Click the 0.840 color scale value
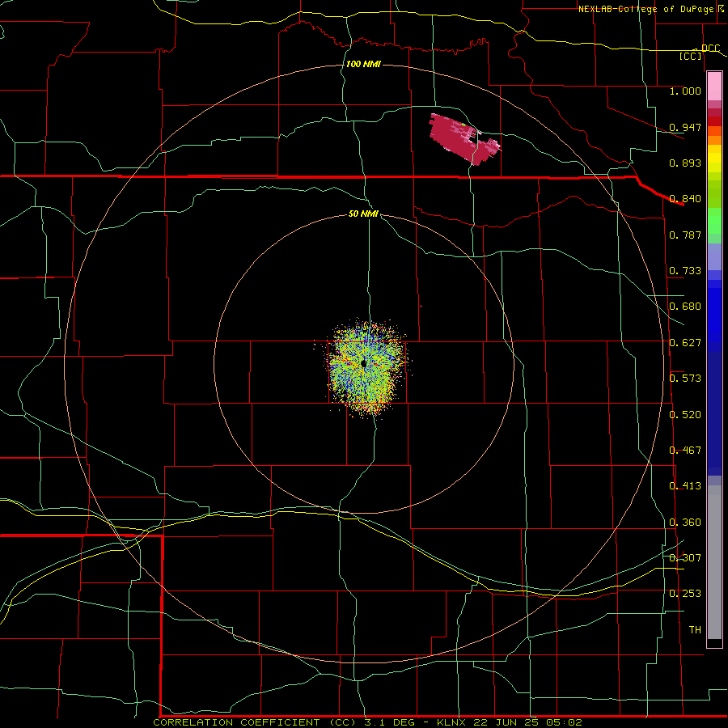 coord(685,199)
